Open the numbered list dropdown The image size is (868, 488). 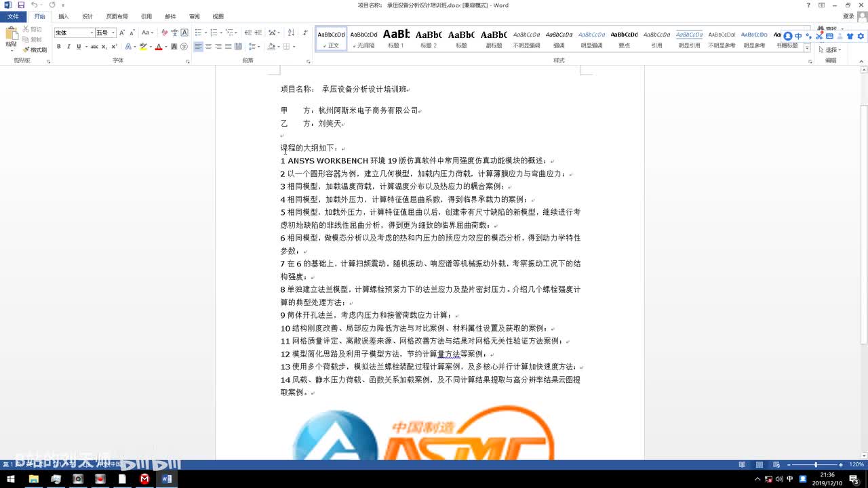[222, 33]
